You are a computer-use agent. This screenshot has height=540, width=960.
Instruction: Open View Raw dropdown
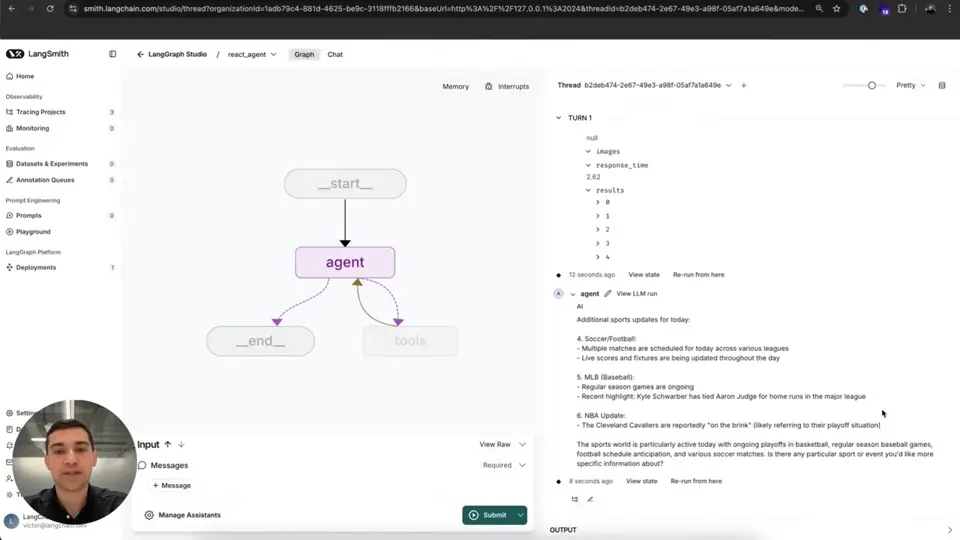[502, 444]
